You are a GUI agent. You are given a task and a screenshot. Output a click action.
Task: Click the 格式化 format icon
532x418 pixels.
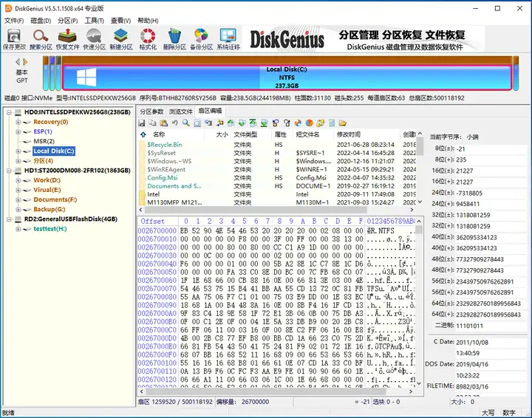point(148,40)
